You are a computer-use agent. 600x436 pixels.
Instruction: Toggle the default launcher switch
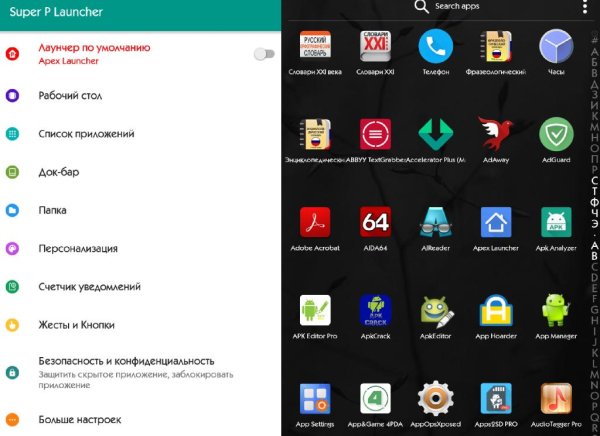point(264,54)
